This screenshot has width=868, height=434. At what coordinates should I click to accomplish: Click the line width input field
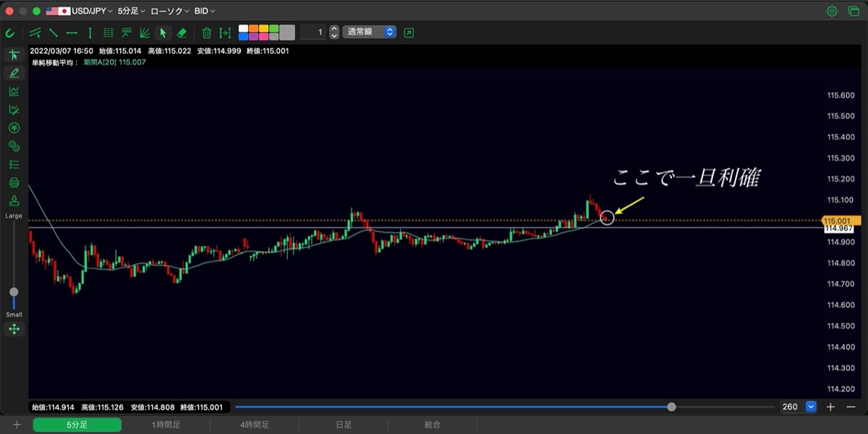click(313, 33)
